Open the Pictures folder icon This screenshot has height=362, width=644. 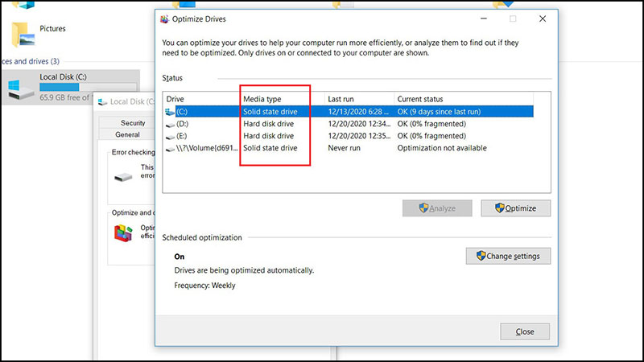pos(23,32)
